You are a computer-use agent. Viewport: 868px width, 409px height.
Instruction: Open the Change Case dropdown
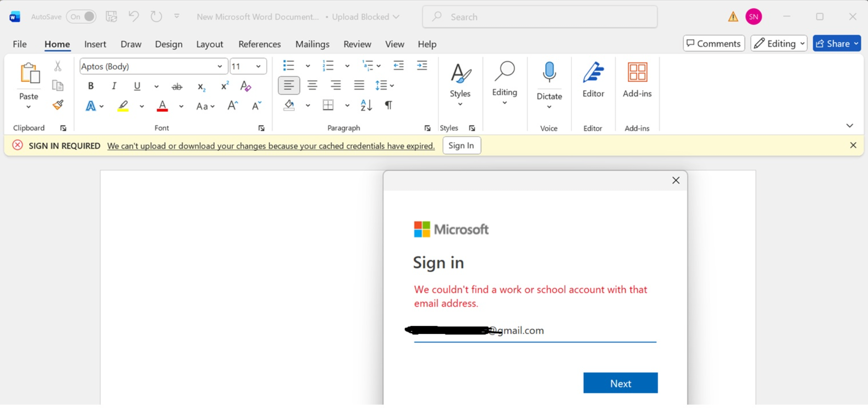click(x=206, y=106)
